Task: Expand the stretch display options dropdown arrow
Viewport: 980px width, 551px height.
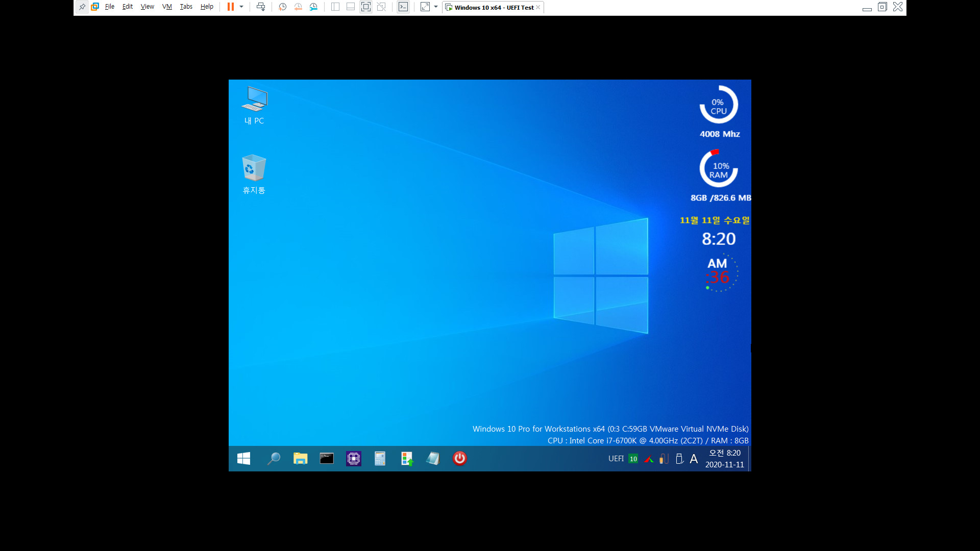Action: [436, 7]
